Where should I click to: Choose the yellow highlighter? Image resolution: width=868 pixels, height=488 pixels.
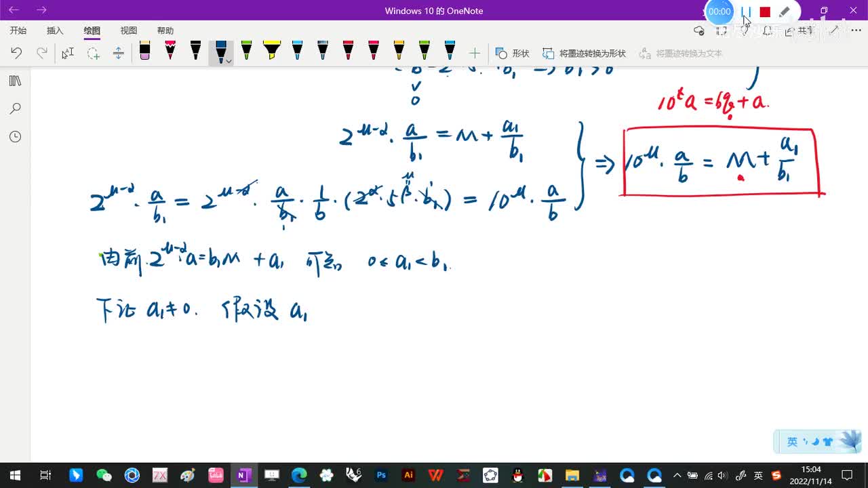pos(272,51)
